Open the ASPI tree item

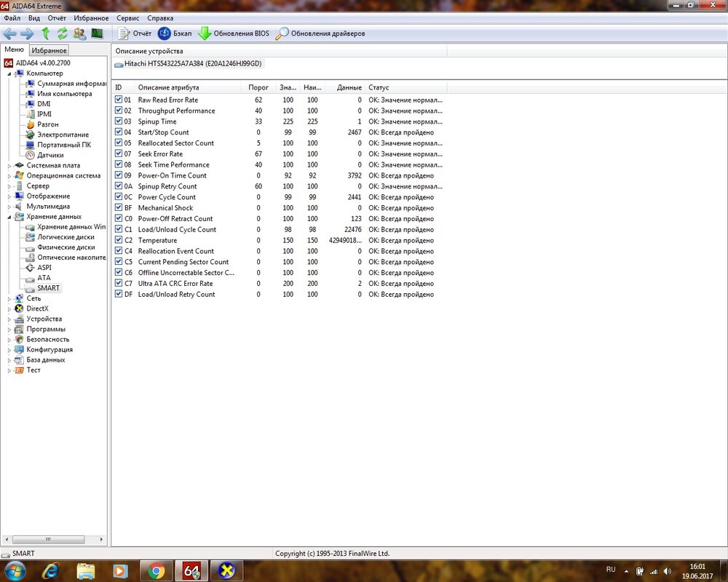click(x=44, y=267)
